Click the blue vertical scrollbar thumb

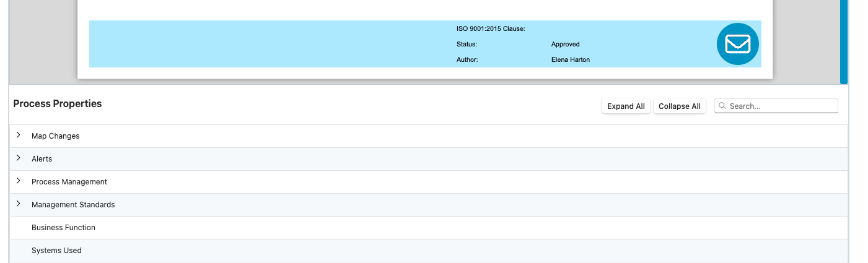843,41
